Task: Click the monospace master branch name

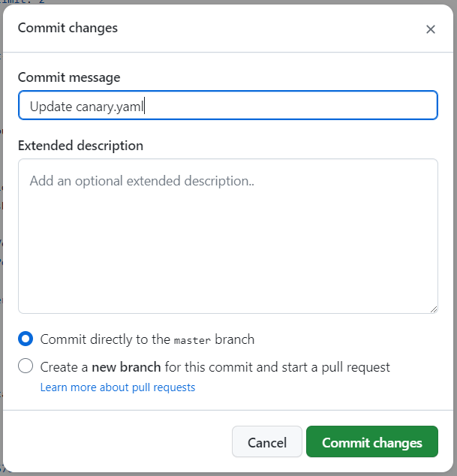Action: [x=193, y=340]
